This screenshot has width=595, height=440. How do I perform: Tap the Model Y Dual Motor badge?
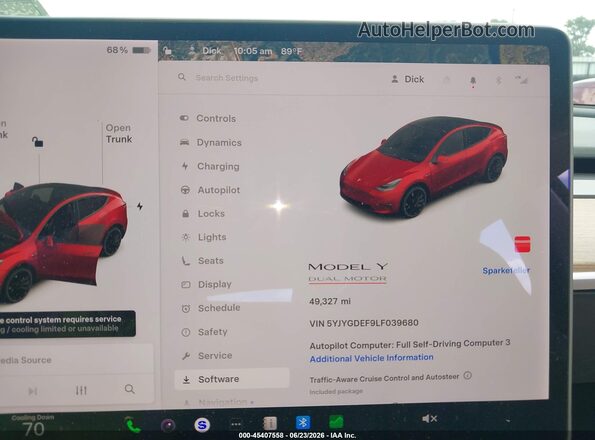coord(348,273)
